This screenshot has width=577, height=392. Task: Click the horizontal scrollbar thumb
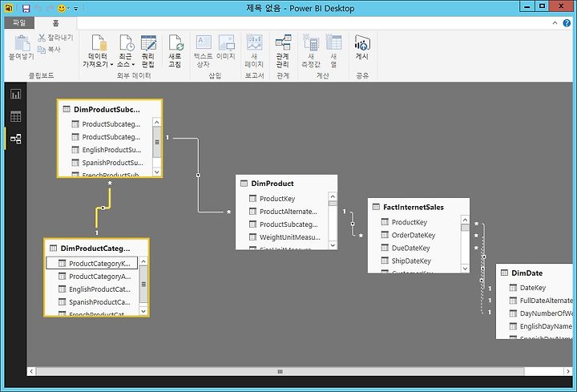[x=280, y=371]
